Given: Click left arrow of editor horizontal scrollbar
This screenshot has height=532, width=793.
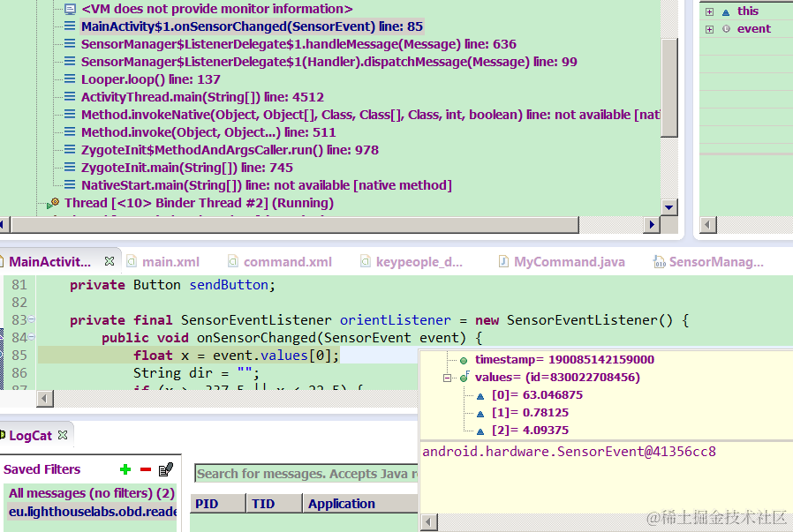Looking at the screenshot, I should coord(45,399).
